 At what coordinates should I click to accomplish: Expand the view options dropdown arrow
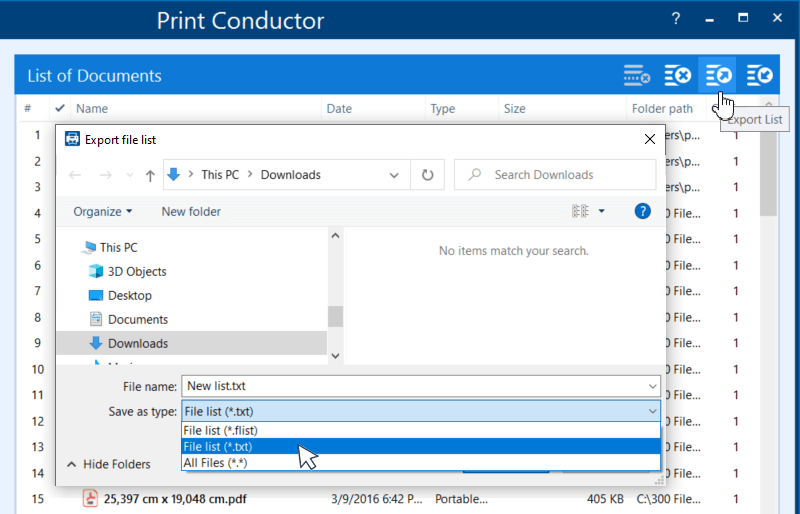[x=601, y=211]
